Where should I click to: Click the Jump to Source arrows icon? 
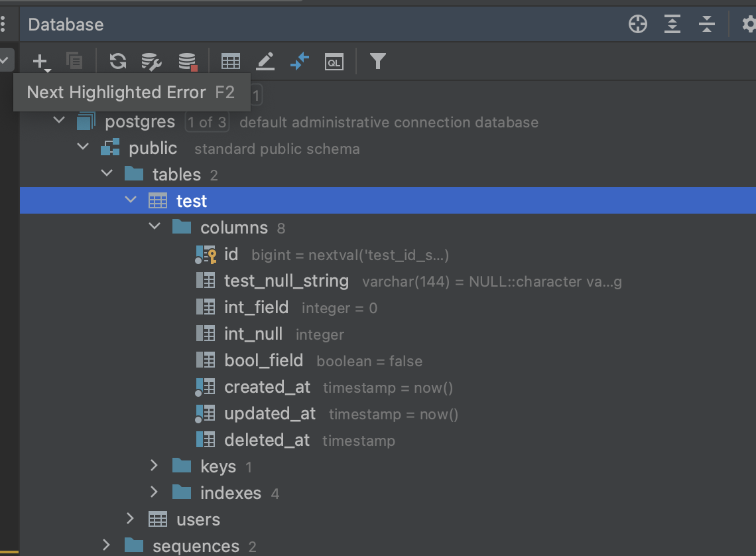point(300,62)
